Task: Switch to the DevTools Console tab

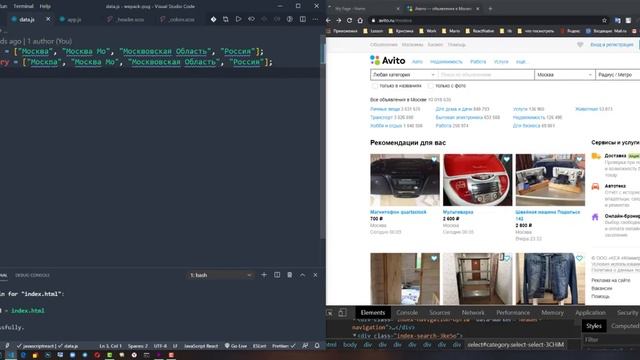Action: pos(407,313)
